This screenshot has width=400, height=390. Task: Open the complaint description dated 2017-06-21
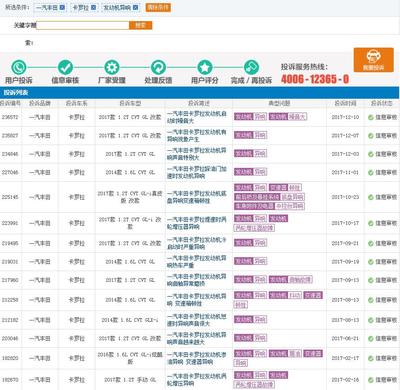click(x=197, y=338)
